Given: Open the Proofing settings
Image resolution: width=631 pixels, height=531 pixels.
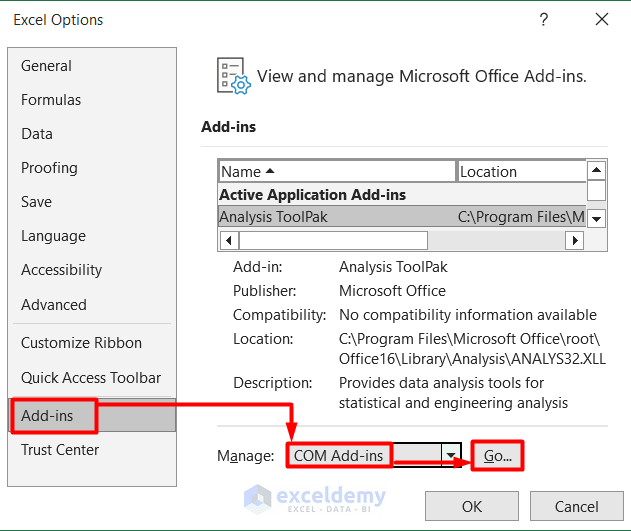Looking at the screenshot, I should pos(49,168).
